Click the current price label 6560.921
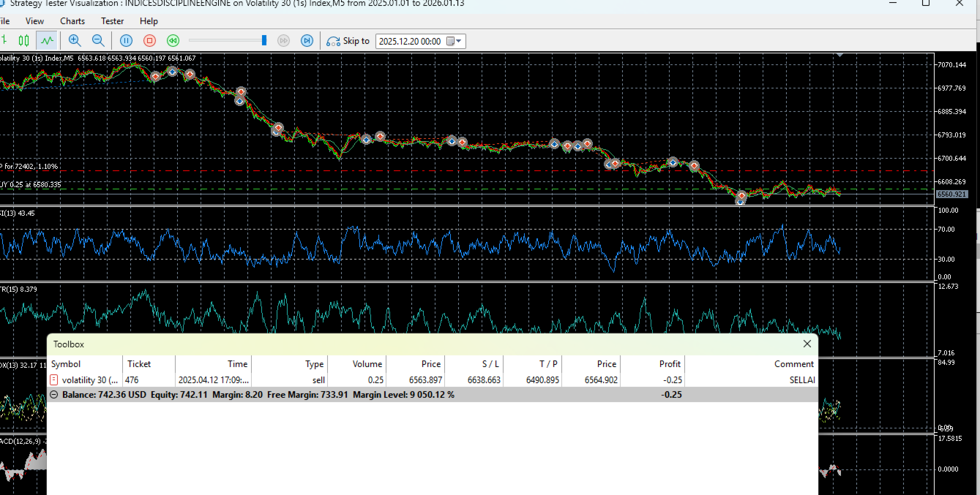This screenshot has width=980, height=495. tap(950, 194)
